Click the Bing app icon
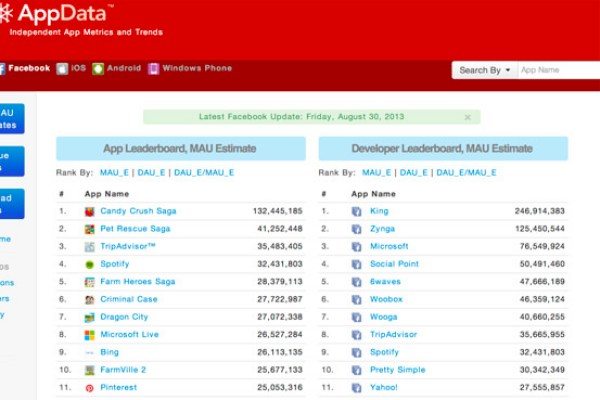Viewport: 600px width, 400px height. [90, 353]
